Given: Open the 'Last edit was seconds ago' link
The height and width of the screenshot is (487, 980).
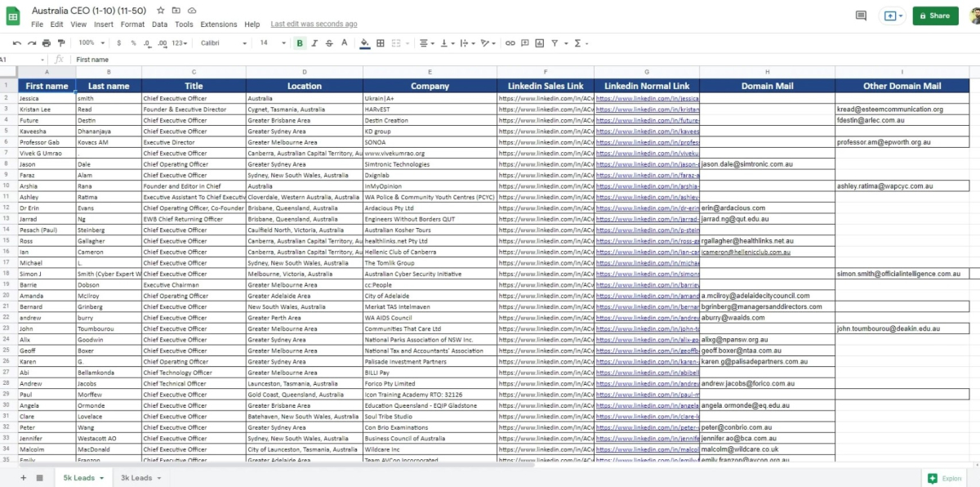Looking at the screenshot, I should tap(314, 25).
